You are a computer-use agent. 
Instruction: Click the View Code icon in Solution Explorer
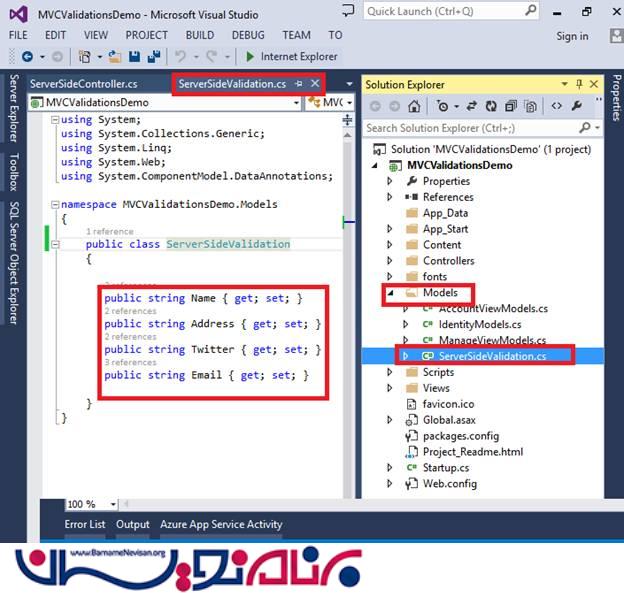[x=556, y=106]
